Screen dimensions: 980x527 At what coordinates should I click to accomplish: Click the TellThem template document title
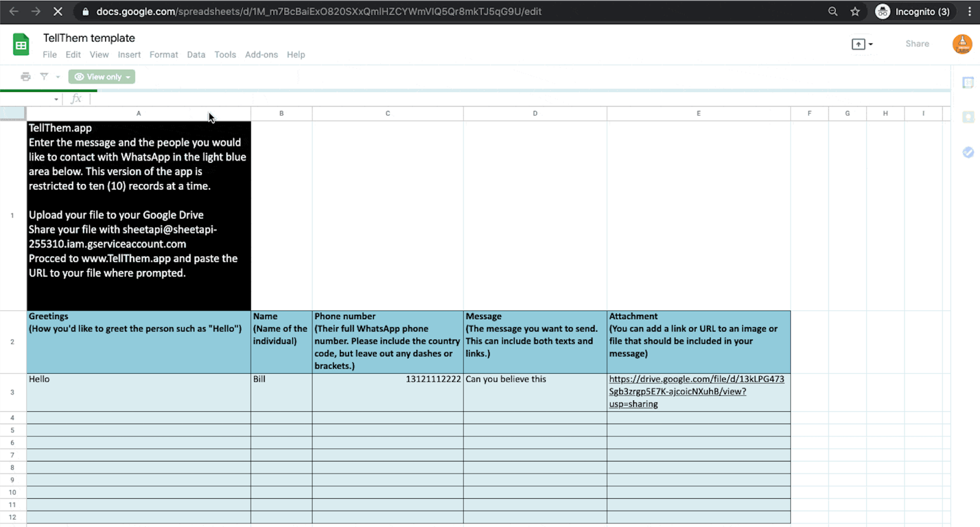pos(89,38)
